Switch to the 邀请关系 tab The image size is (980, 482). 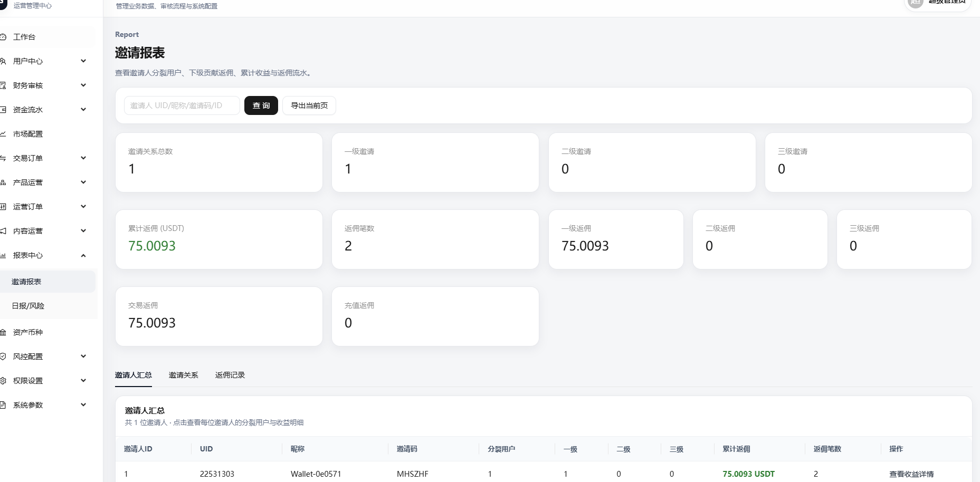[x=184, y=375]
